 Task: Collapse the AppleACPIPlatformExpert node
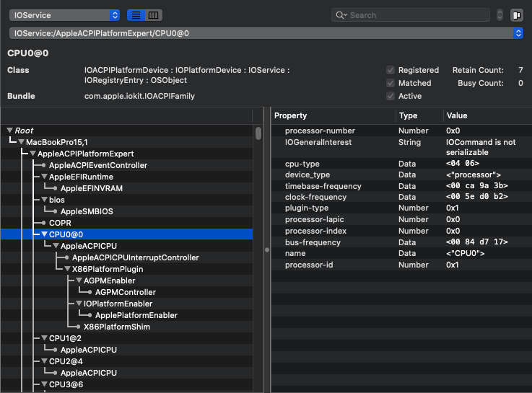point(32,154)
